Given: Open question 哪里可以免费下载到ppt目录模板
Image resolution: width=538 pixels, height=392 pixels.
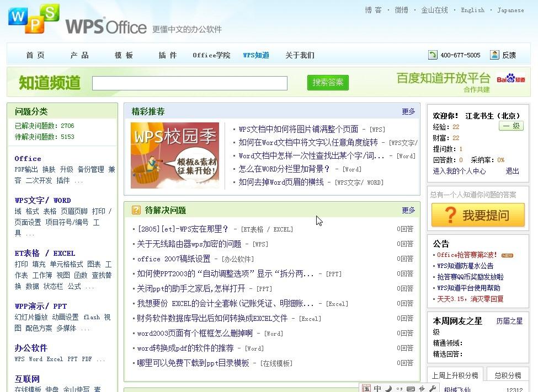Looking at the screenshot, I should pos(193,363).
